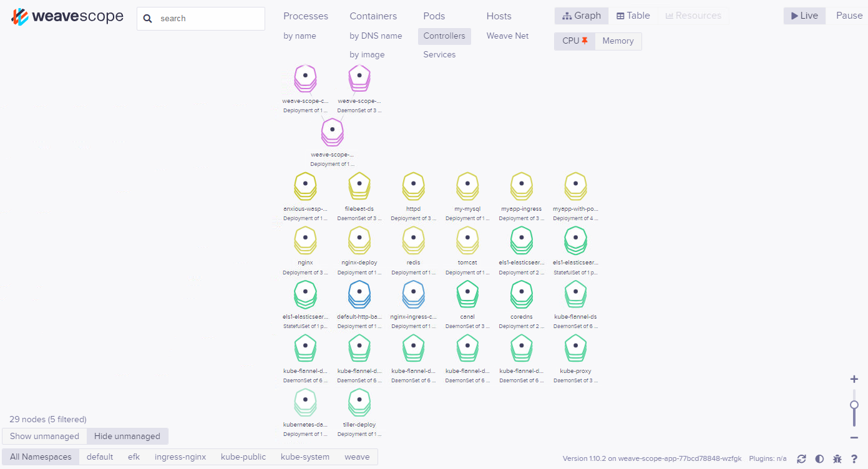Click the zoom slider handle

[854, 405]
